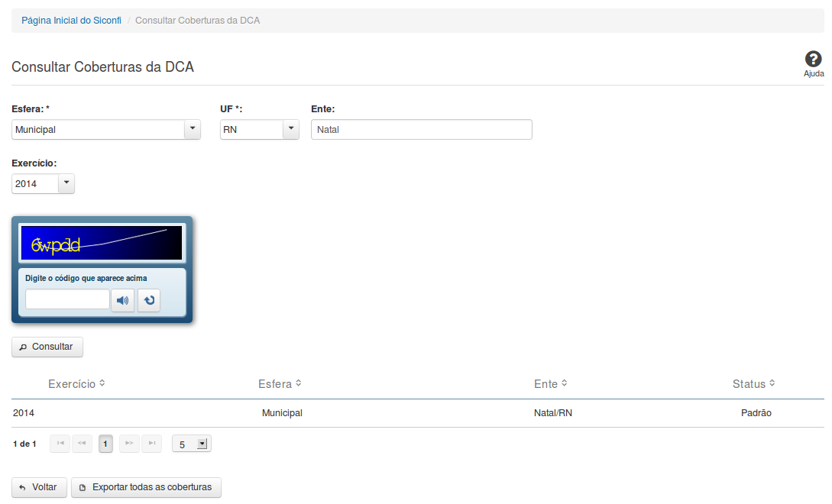Change rows per page selector
Screen dimensions: 832x504
pyautogui.click(x=192, y=444)
